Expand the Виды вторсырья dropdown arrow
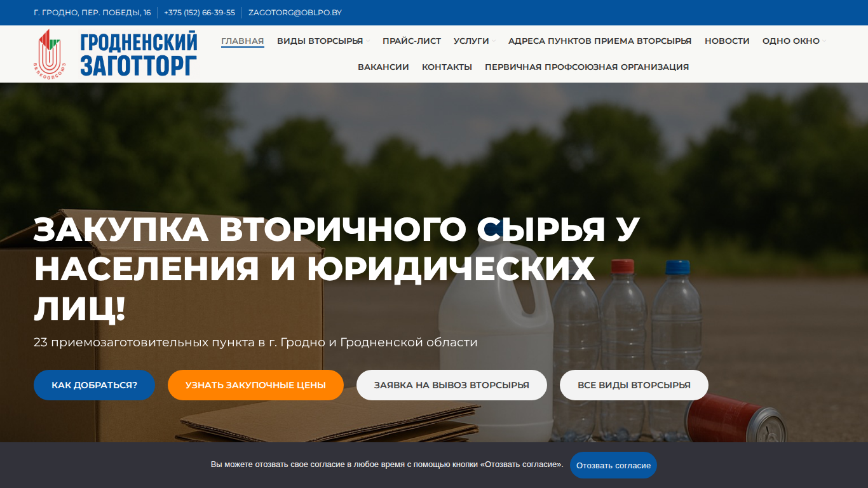This screenshot has width=868, height=488. point(368,41)
